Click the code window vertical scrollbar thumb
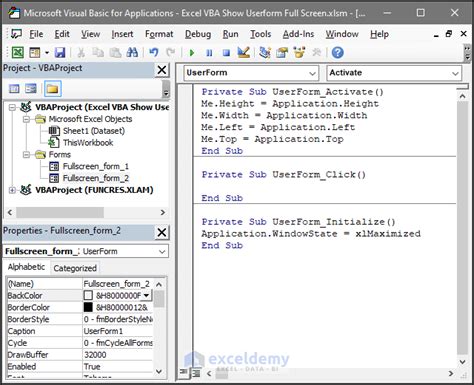Screen dimensions: 474x385 tap(462, 228)
